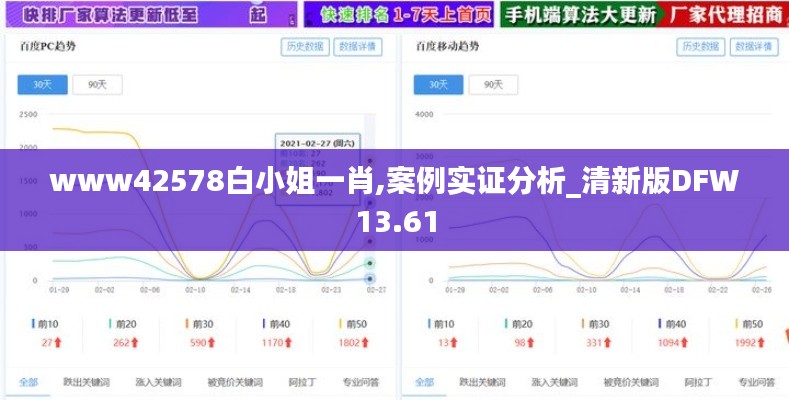
Task: Click the 02-22 label on mobile chart axis
Action: (x=717, y=290)
